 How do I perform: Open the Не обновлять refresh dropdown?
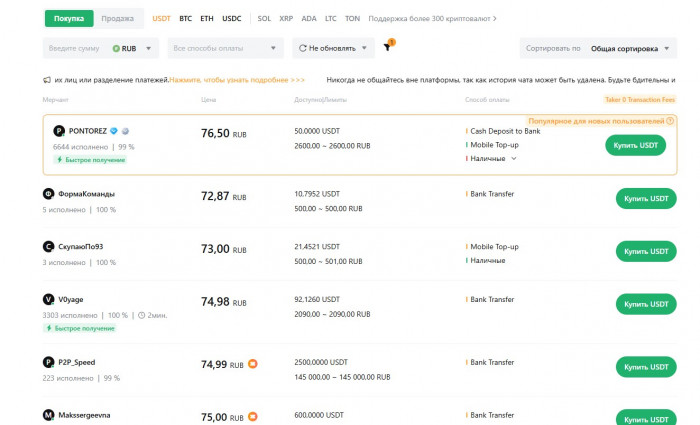(333, 48)
